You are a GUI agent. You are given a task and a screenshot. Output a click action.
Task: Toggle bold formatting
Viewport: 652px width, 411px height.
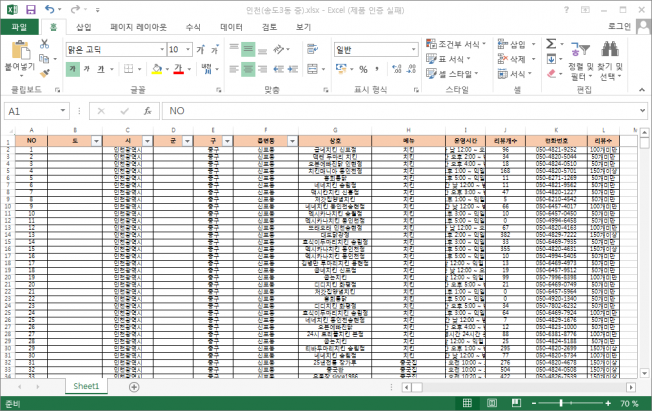[x=73, y=69]
